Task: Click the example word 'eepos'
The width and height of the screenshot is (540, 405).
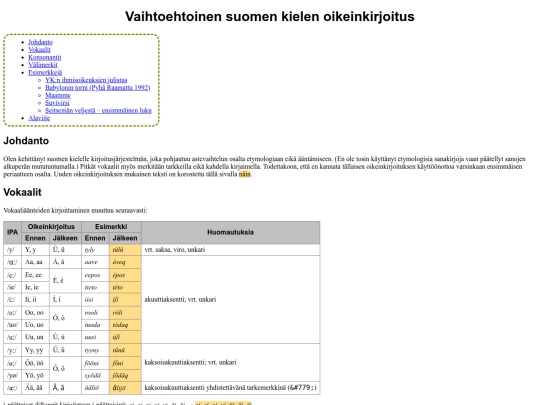Action: click(x=92, y=275)
